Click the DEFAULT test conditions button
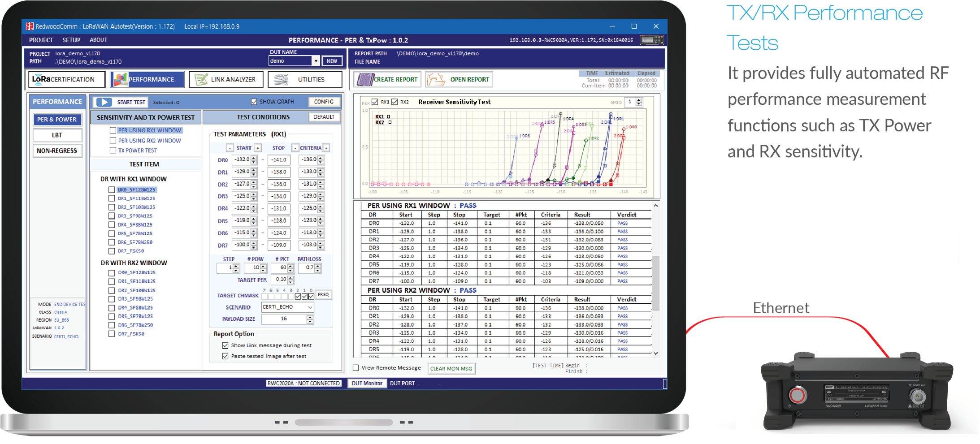The height and width of the screenshot is (444, 980). (324, 117)
